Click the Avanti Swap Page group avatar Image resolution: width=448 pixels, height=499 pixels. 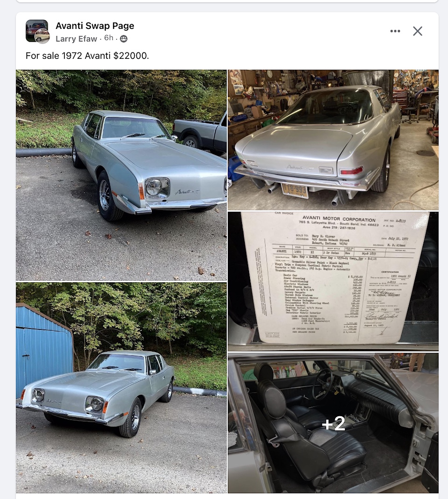point(37,31)
